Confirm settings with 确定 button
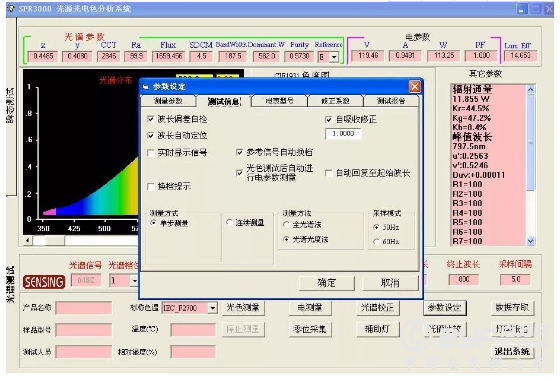 click(x=326, y=283)
